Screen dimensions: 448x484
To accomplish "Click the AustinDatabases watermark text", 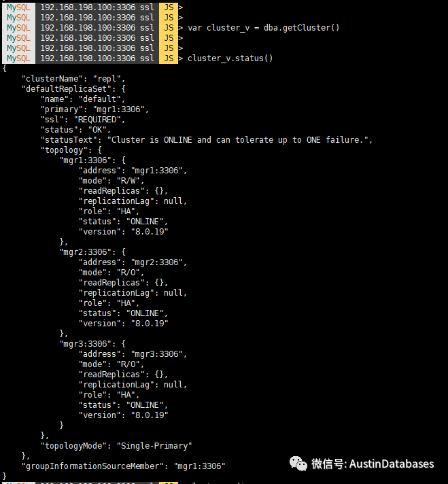I will [392, 464].
